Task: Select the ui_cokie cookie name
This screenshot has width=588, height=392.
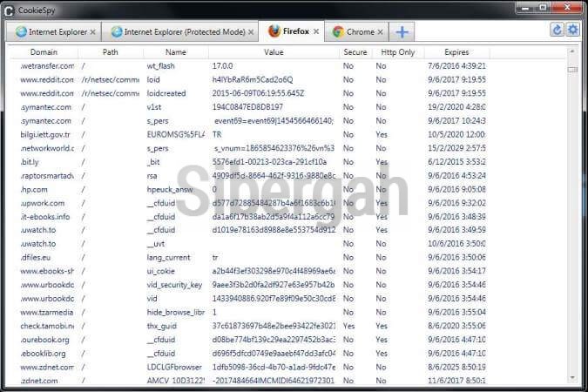Action: pyautogui.click(x=160, y=271)
